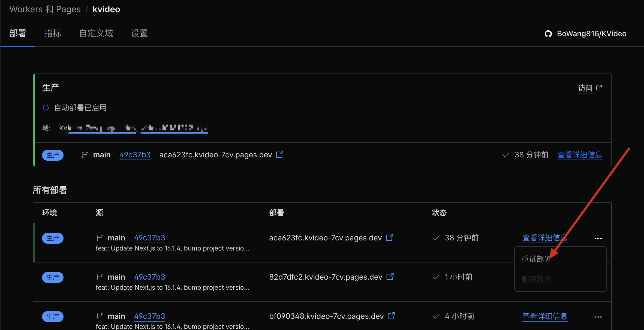Click the branch icon beside main in production card
The image size is (644, 330).
pyautogui.click(x=85, y=155)
